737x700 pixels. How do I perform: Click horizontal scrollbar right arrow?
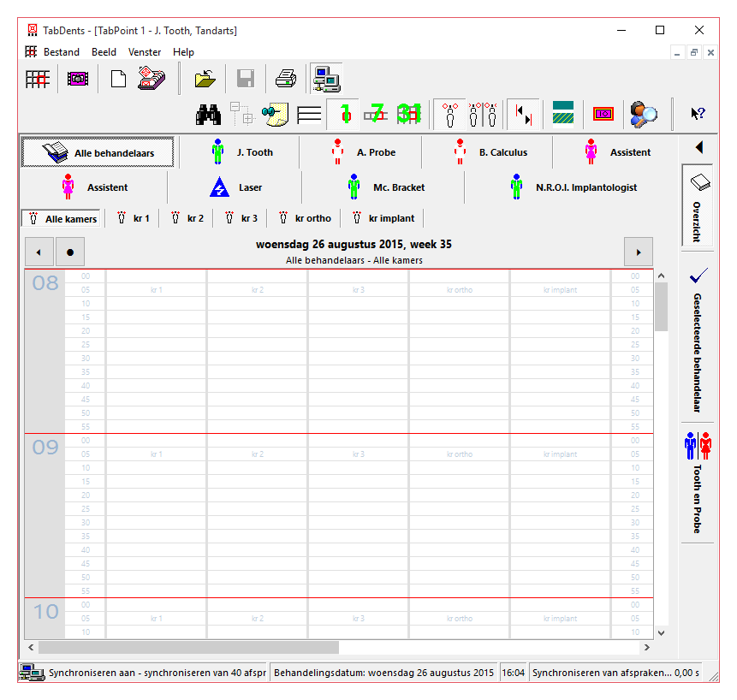[647, 648]
